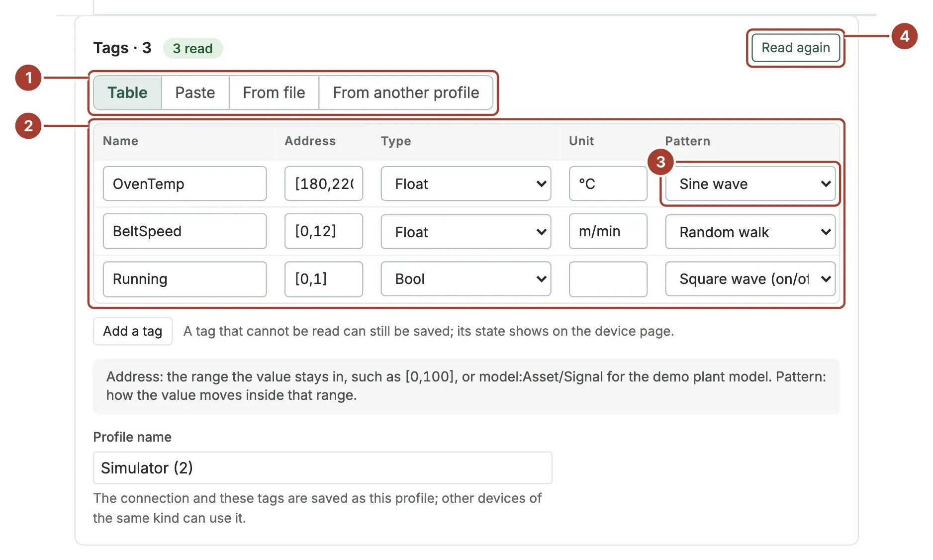Viewport: 933px width, 560px height.
Task: Click the OvenTemp address field
Action: [x=324, y=184]
